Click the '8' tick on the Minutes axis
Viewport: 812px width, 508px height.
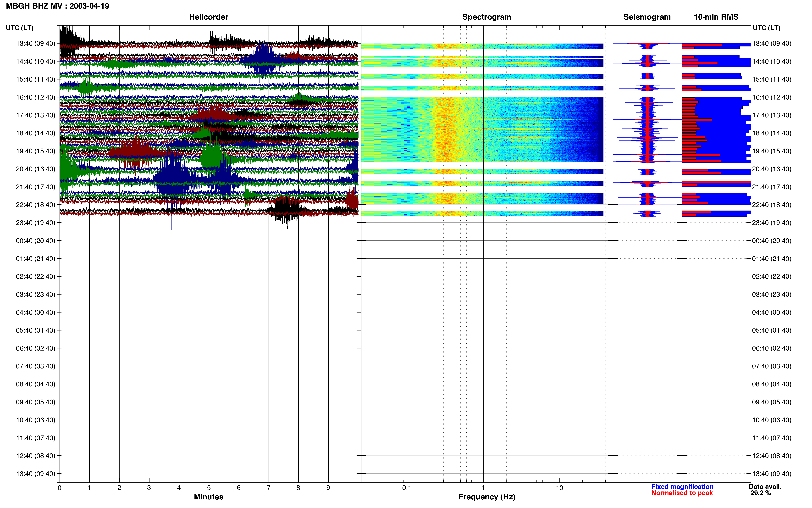298,487
